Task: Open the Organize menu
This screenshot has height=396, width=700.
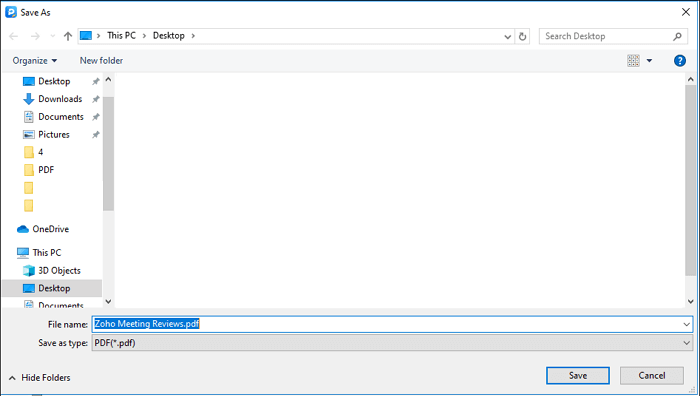Action: [x=35, y=61]
